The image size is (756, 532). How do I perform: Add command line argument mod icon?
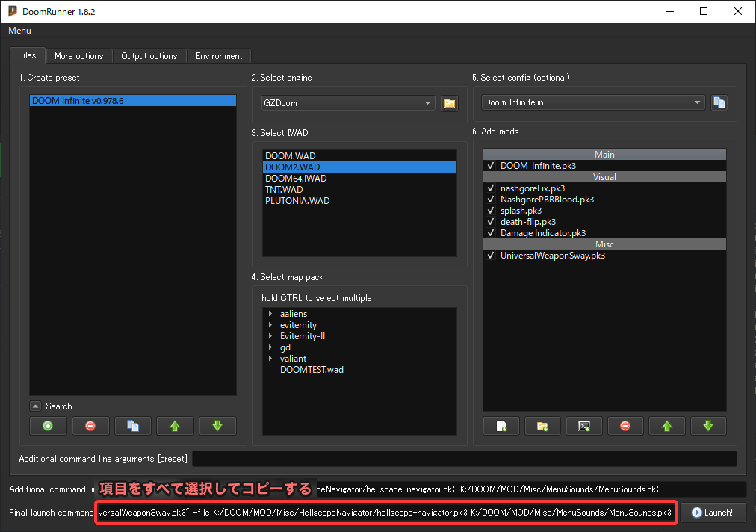pyautogui.click(x=584, y=426)
